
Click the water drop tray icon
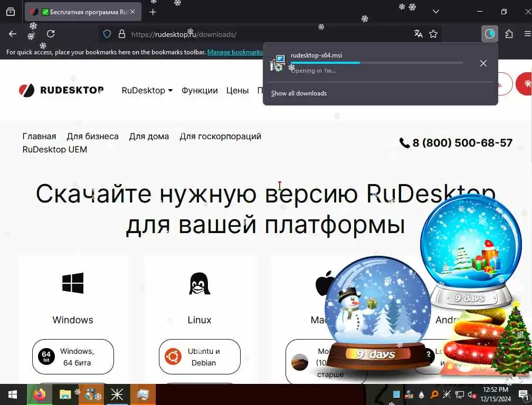pos(421,395)
